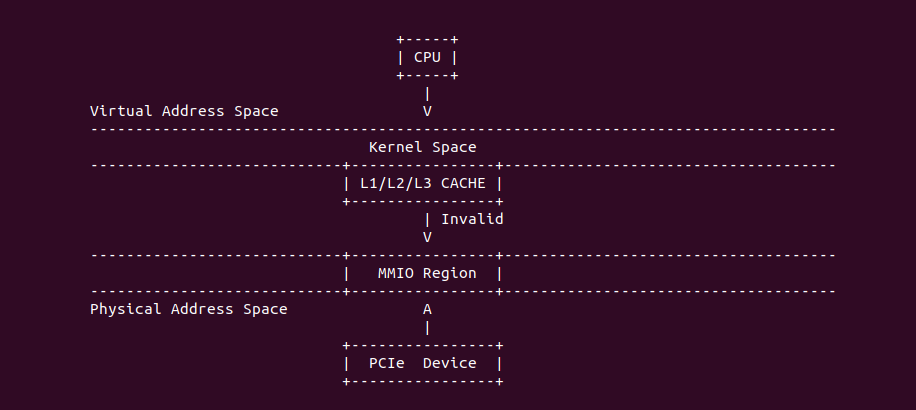
Task: Click the word Device in the bottom box
Action: [449, 363]
